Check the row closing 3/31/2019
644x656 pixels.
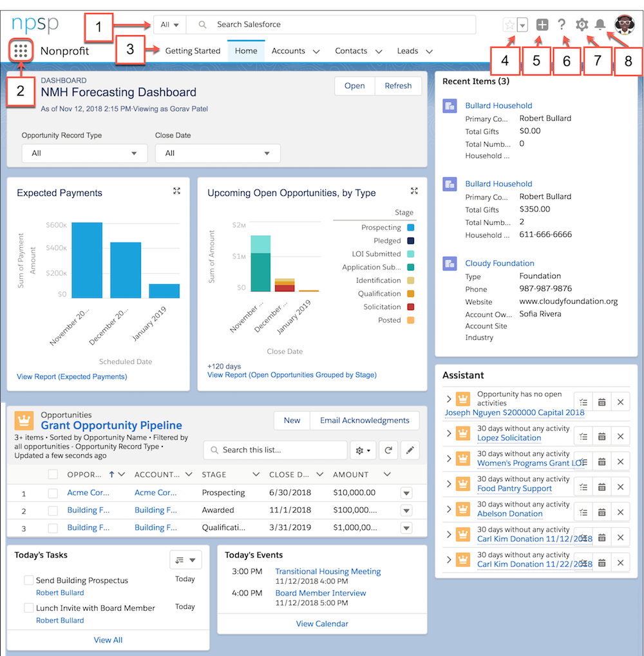(x=53, y=528)
